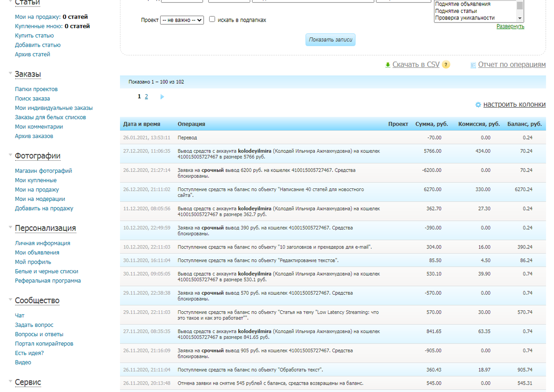
Task: Open 'Мои объявления' sidebar link
Action: coord(37,253)
